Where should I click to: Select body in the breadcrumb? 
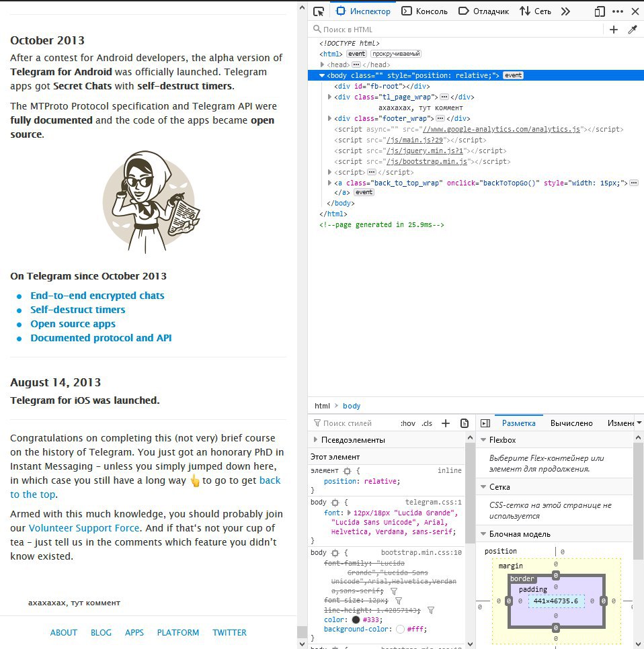click(x=352, y=406)
